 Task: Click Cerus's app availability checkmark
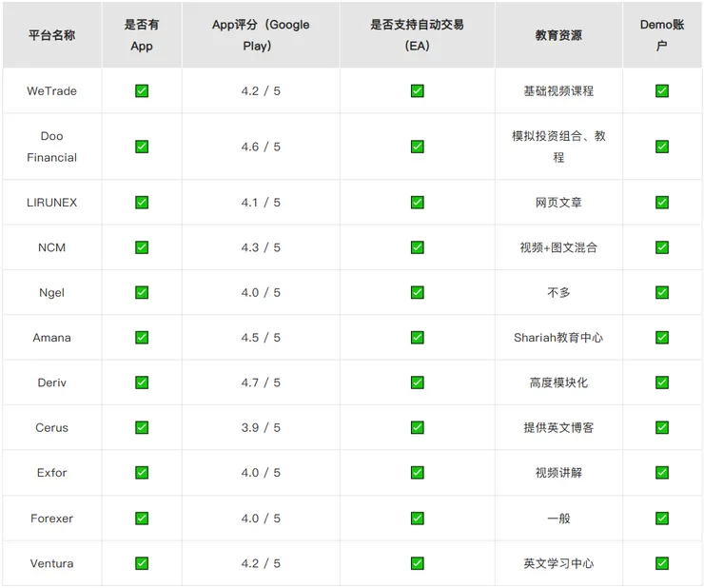point(142,427)
